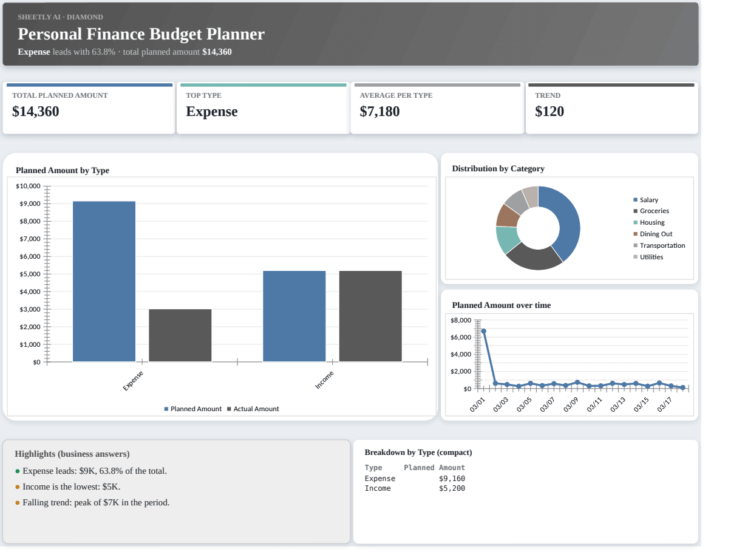Image resolution: width=745 pixels, height=560 pixels.
Task: Click the 'Income is the lowest: $5K' line
Action: point(67,487)
